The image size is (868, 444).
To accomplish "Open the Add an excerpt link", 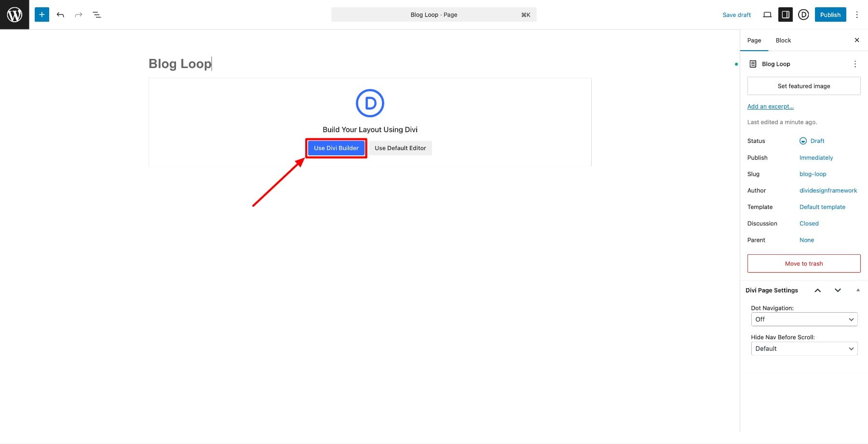I will tap(770, 107).
